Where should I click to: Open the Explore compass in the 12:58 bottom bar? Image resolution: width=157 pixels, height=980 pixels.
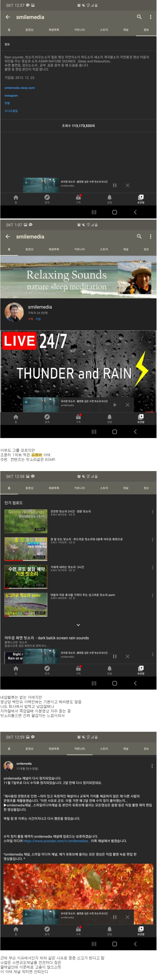[47, 670]
